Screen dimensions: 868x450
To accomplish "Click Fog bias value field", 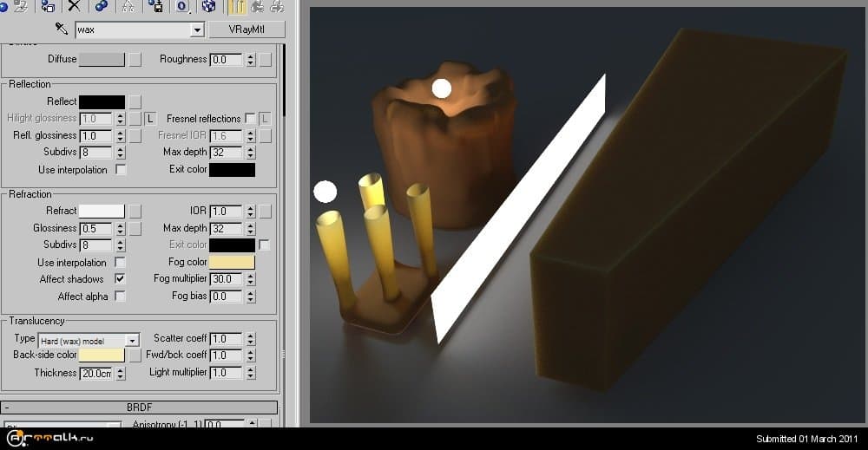I will coord(227,297).
